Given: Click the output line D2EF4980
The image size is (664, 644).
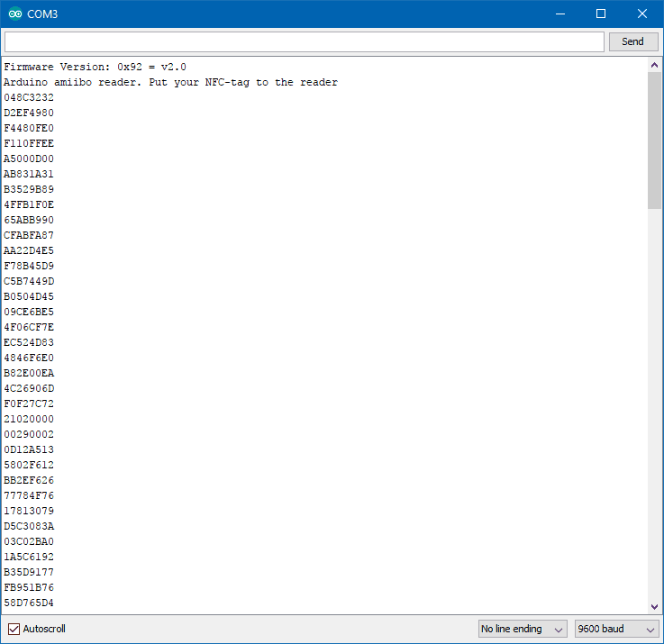Looking at the screenshot, I should [x=29, y=113].
